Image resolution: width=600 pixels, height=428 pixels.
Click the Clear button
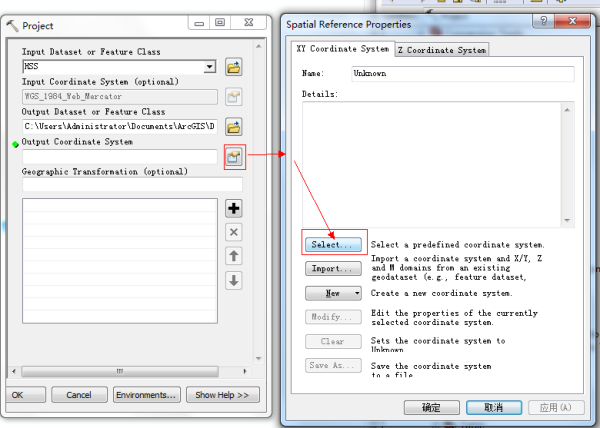[x=333, y=341]
